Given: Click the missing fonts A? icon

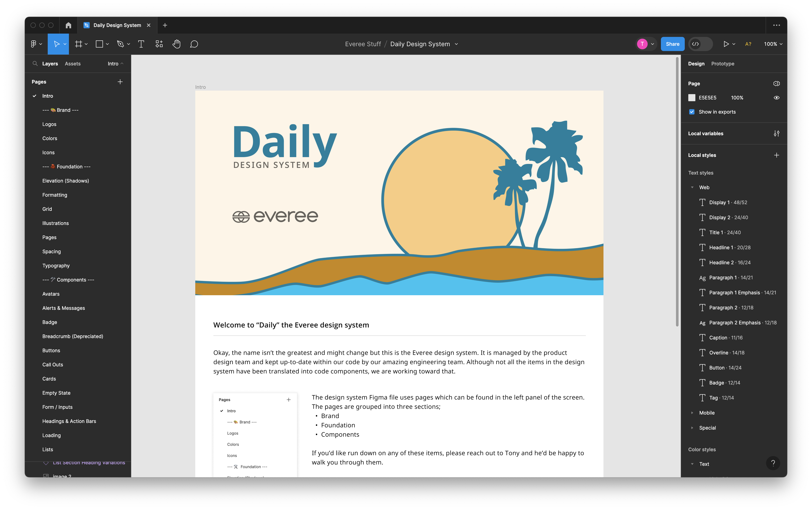Looking at the screenshot, I should (x=748, y=44).
